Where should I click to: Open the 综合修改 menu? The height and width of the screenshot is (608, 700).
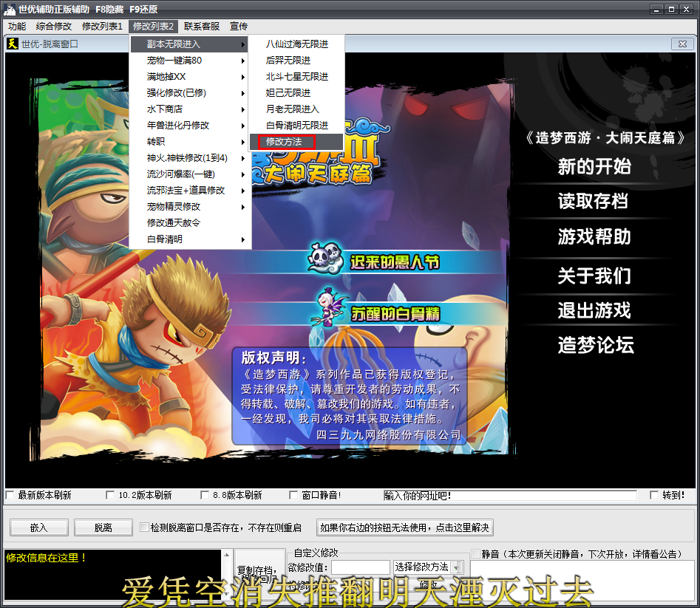pyautogui.click(x=53, y=27)
